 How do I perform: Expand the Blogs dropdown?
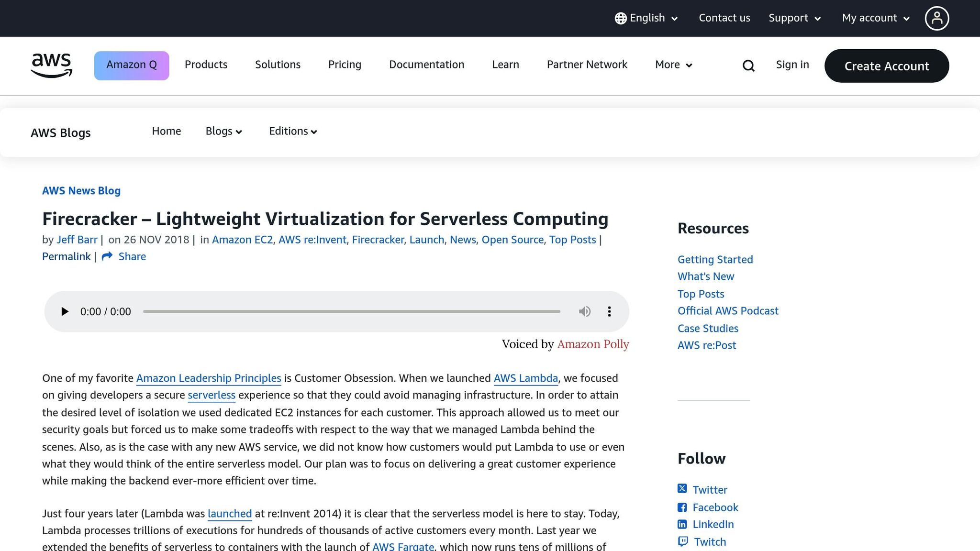(224, 131)
